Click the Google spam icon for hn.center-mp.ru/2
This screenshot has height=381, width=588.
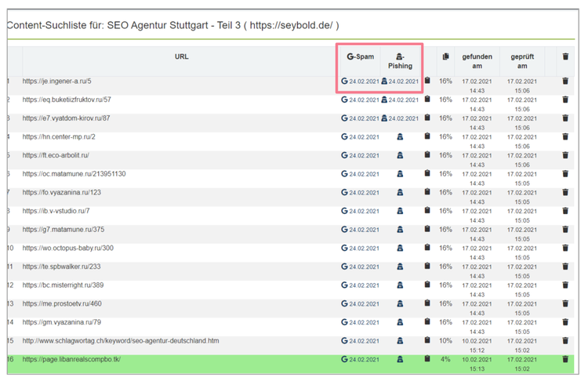[344, 136]
